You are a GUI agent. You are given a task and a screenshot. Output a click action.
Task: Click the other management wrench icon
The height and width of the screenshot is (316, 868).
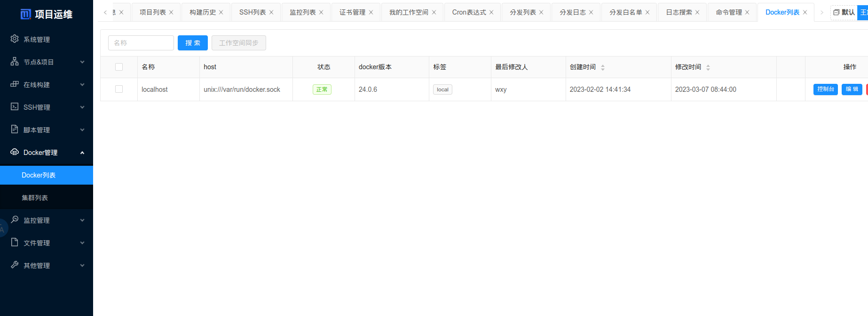coord(15,265)
